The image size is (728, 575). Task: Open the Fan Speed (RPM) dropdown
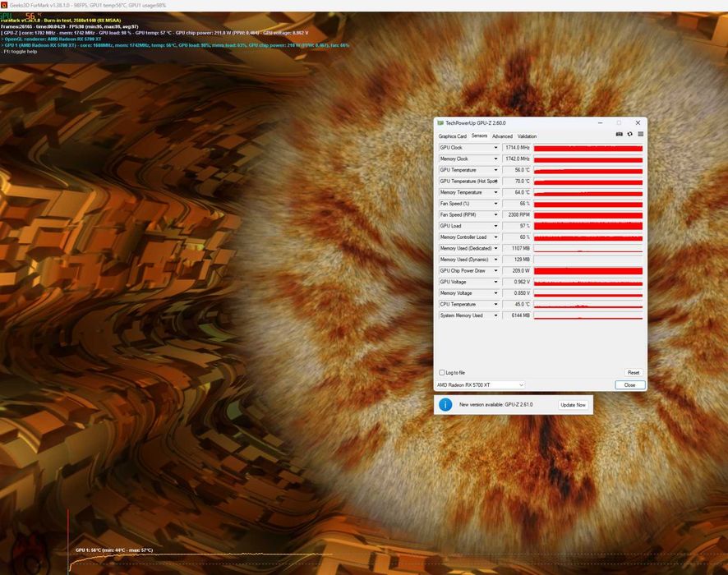495,215
